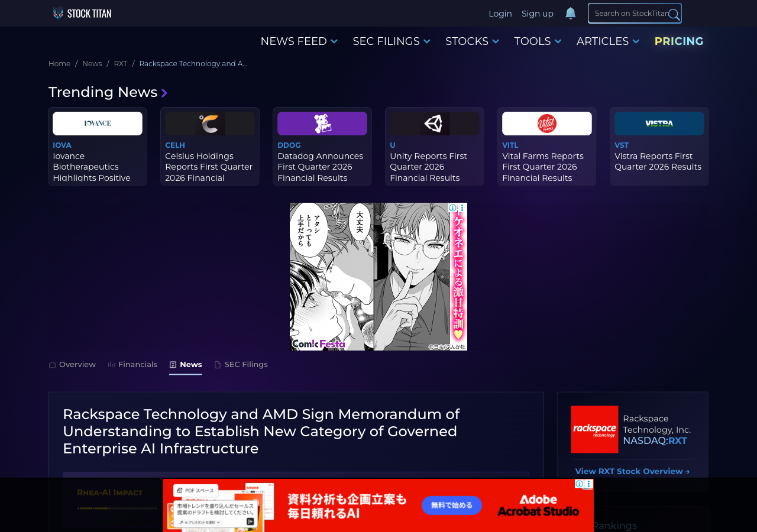Go to News breadcrumb
Viewport: 757px width, 532px height.
pos(92,64)
